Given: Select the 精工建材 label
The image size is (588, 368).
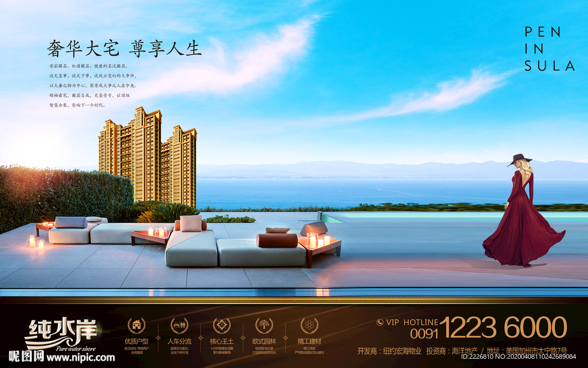Looking at the screenshot, I should pos(310,342).
